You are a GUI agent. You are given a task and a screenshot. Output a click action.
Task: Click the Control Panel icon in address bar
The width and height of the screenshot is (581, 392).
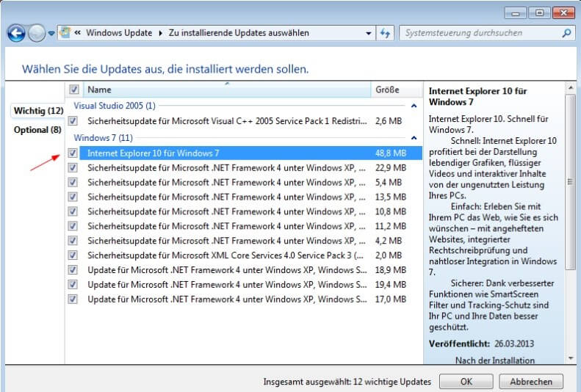coord(65,32)
